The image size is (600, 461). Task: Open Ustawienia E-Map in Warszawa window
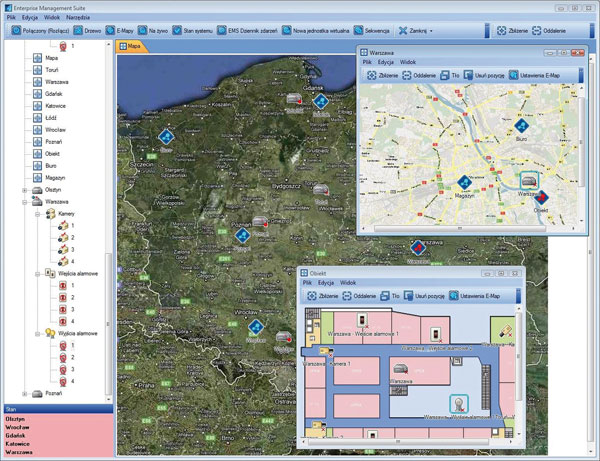(x=534, y=75)
